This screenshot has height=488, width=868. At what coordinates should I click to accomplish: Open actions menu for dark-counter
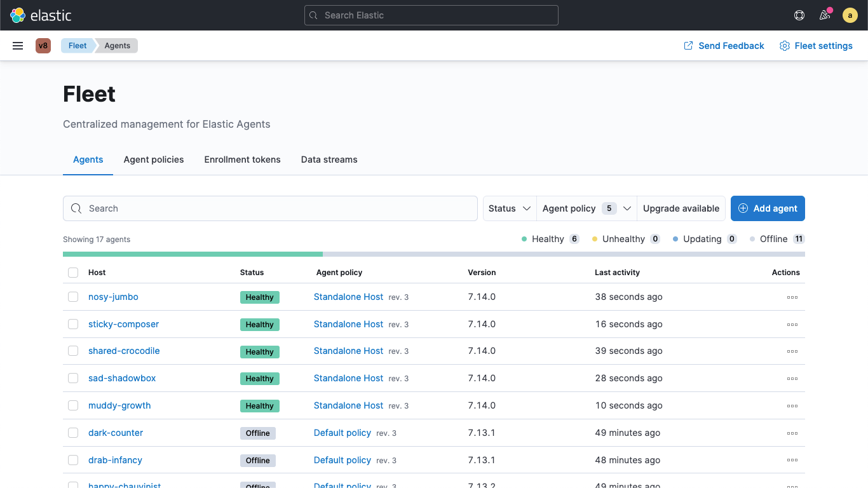[x=792, y=433]
